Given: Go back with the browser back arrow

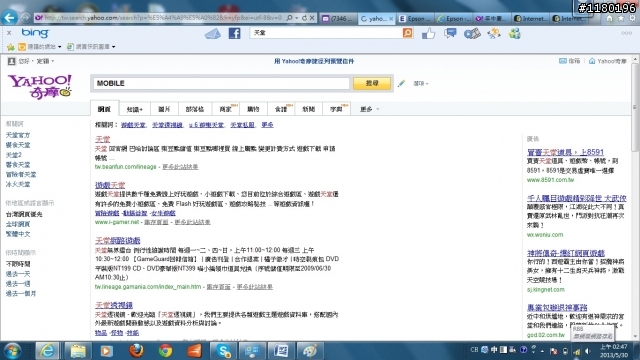Looking at the screenshot, I should (x=9, y=18).
